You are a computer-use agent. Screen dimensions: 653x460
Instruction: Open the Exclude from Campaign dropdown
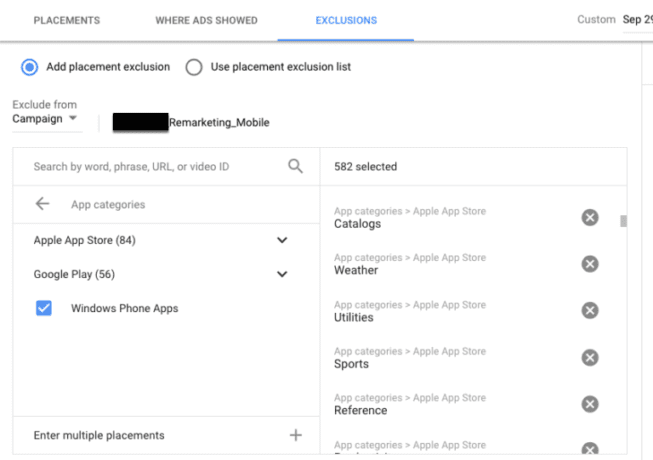tap(46, 120)
